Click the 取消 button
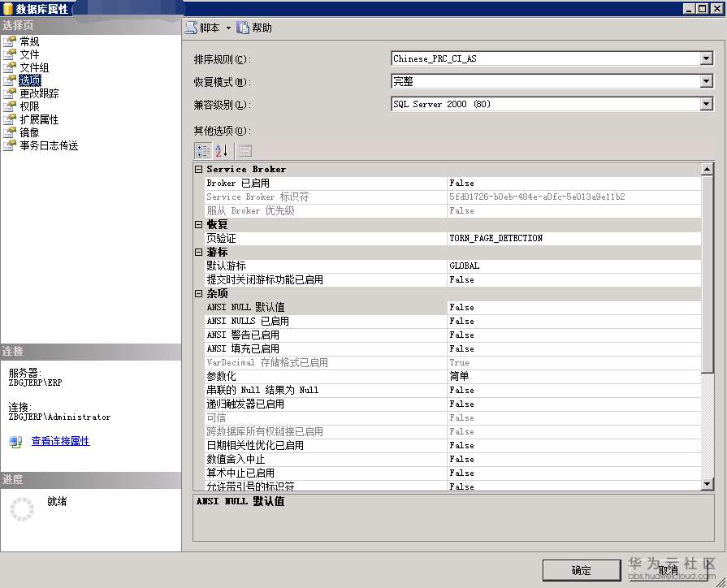 coord(669,570)
